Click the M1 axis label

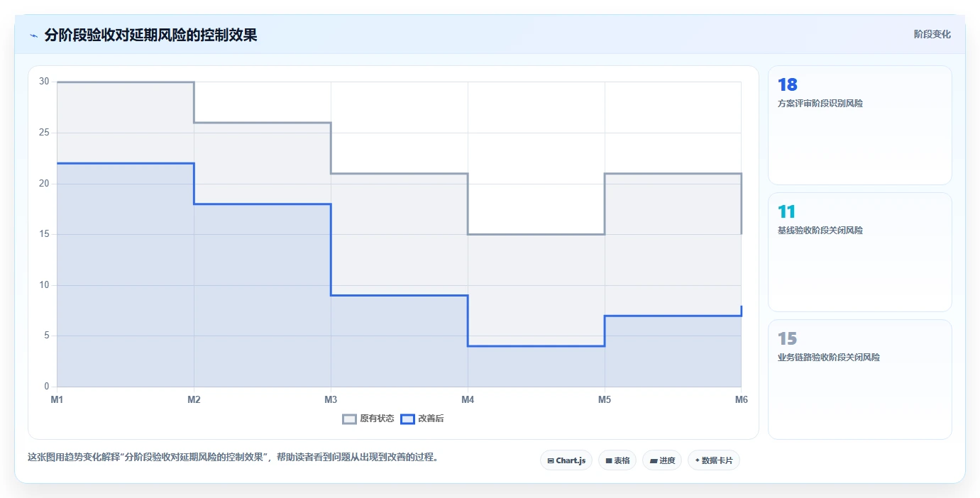(x=57, y=399)
